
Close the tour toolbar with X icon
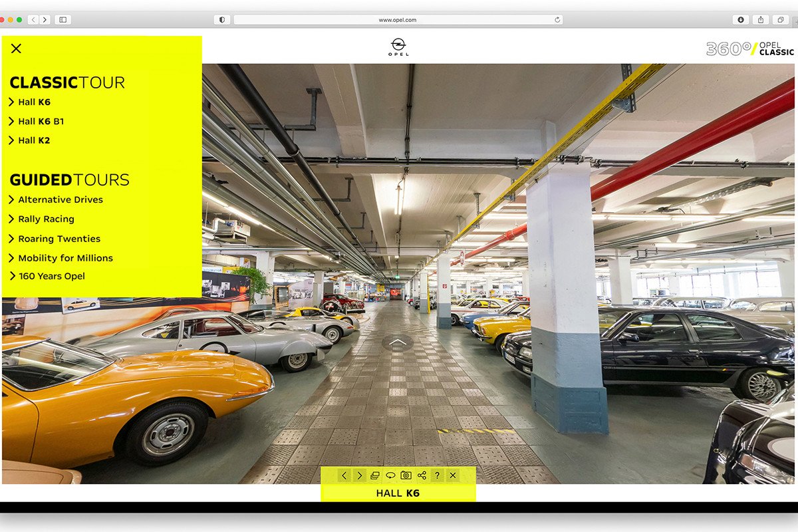coord(453,475)
